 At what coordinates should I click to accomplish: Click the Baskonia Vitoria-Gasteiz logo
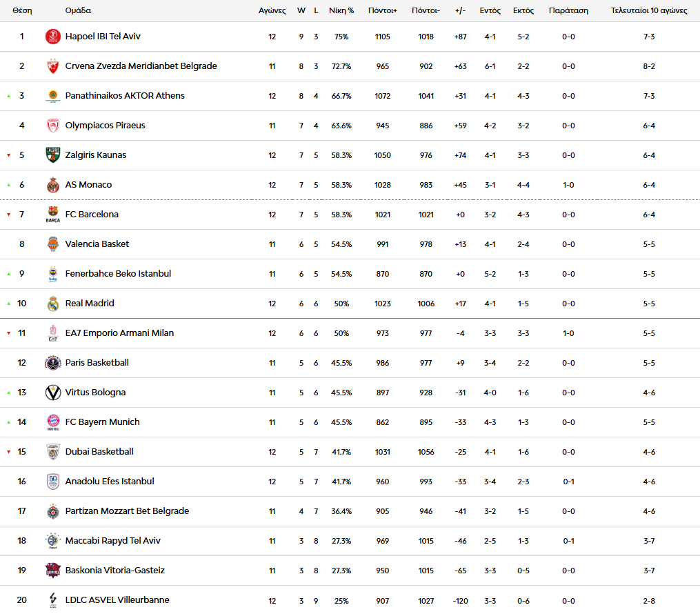[53, 571]
